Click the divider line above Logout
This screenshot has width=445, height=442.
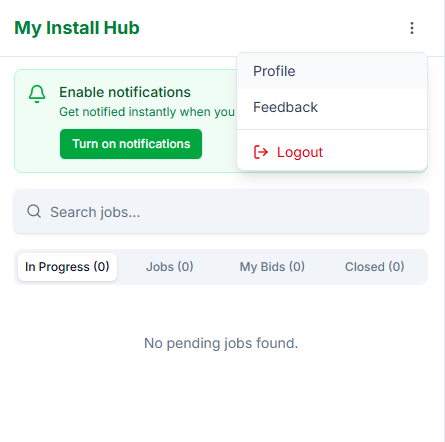pyautogui.click(x=332, y=129)
